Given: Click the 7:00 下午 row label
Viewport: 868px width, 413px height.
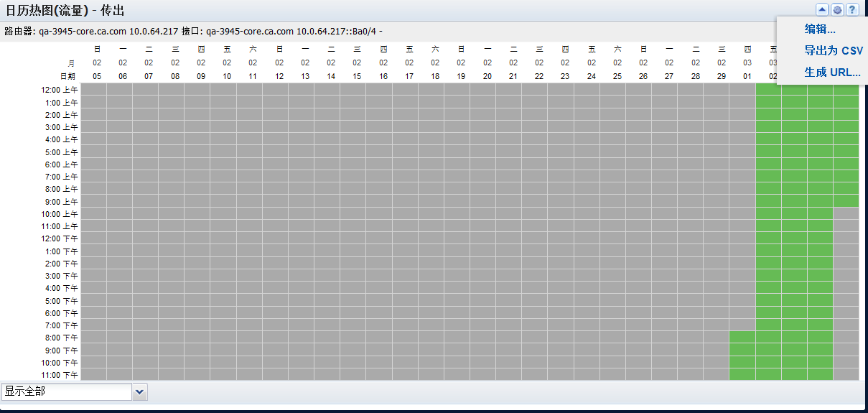Looking at the screenshot, I should 62,325.
